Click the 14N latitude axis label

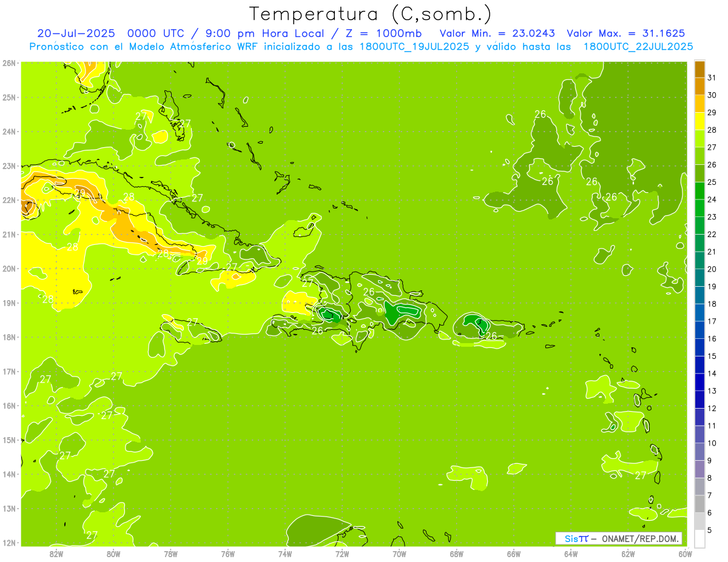8,474
